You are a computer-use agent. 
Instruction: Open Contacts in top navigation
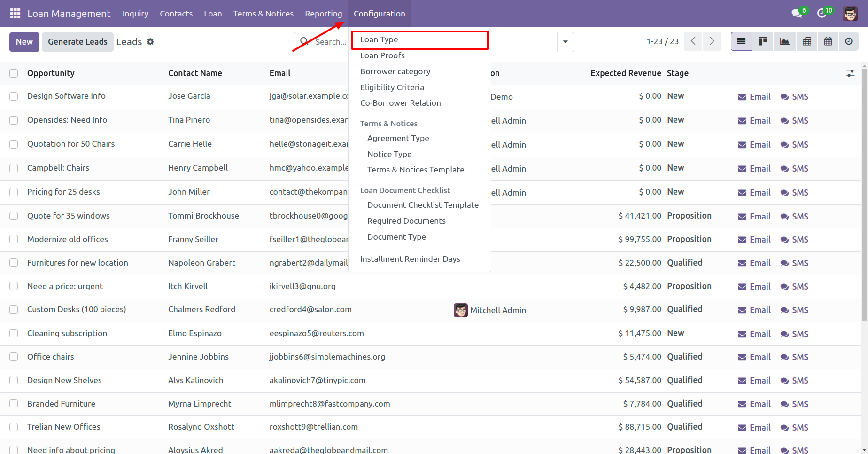point(176,14)
